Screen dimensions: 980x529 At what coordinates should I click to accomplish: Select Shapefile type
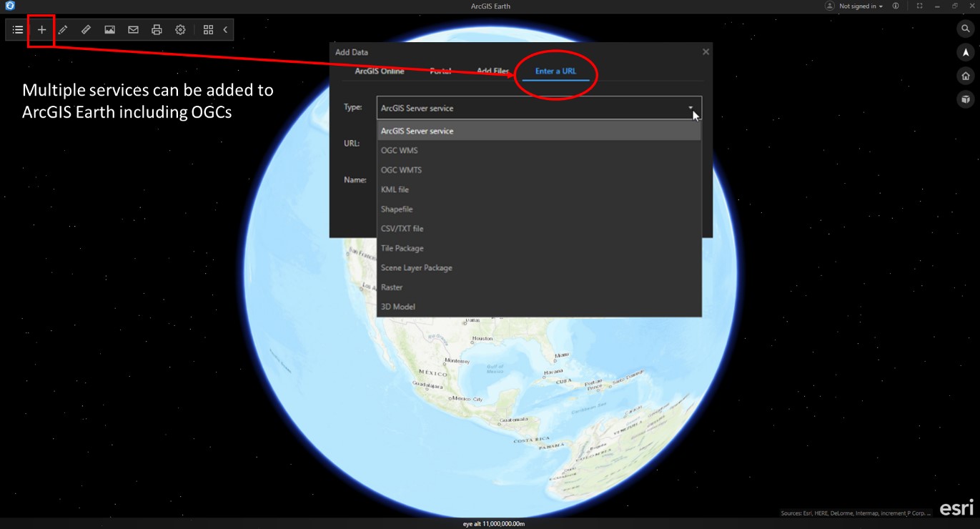539,209
